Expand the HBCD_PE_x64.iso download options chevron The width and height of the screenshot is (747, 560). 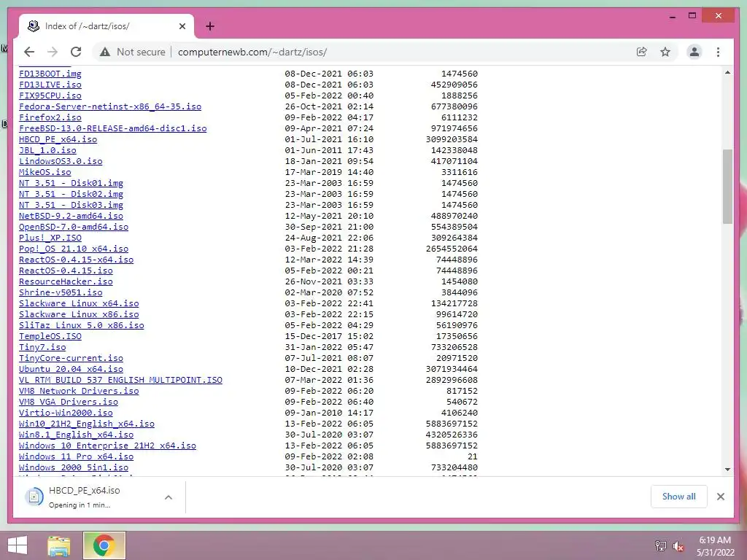[169, 497]
